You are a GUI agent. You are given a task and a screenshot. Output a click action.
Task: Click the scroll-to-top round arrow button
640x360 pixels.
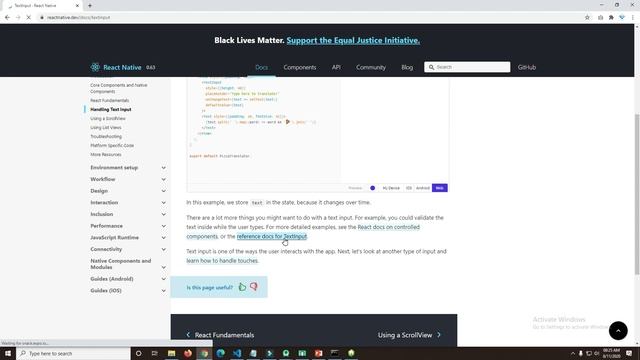(x=618, y=331)
